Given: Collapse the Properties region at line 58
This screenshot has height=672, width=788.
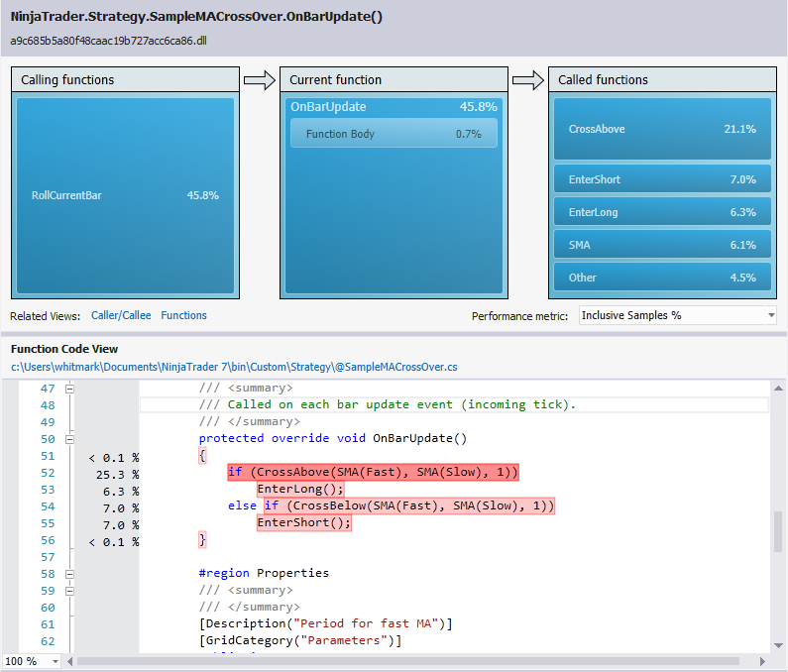Looking at the screenshot, I should [69, 574].
